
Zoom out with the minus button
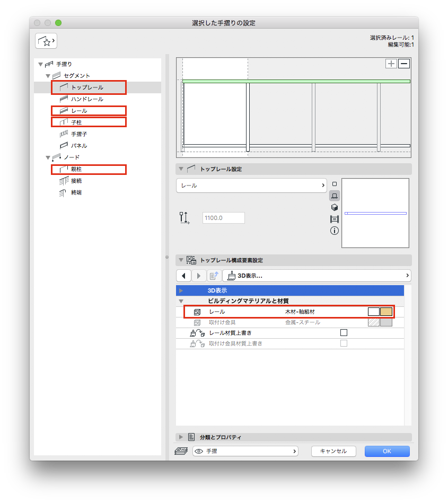pyautogui.click(x=404, y=64)
